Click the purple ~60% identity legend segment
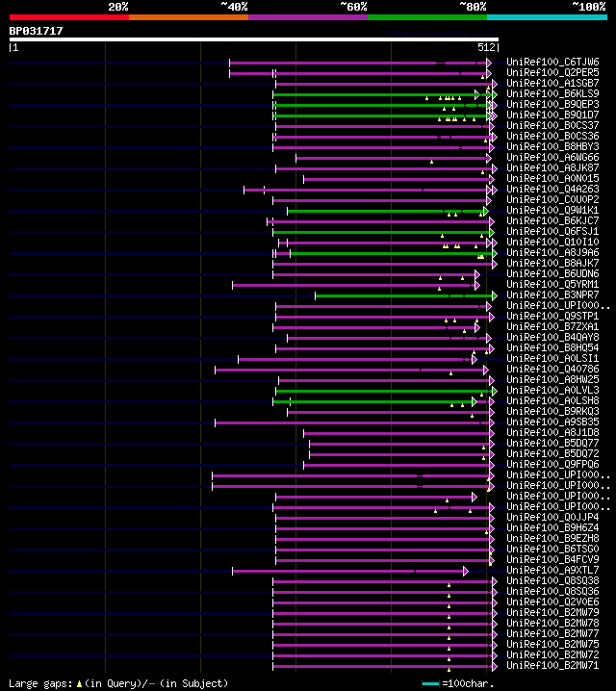The image size is (616, 691). (308, 17)
